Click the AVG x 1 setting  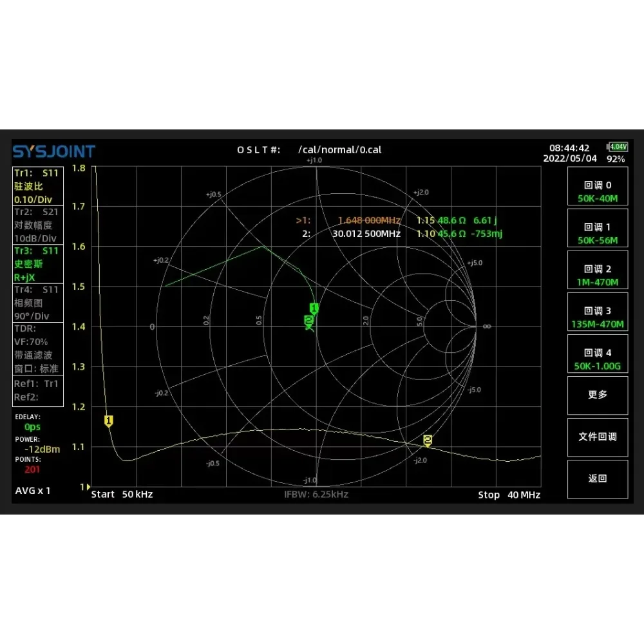(33, 491)
